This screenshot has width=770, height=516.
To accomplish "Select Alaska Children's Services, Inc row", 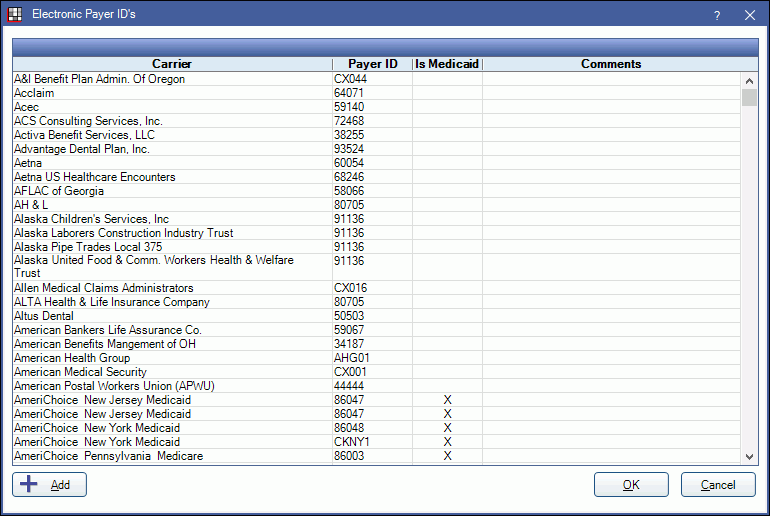I will 377,219.
